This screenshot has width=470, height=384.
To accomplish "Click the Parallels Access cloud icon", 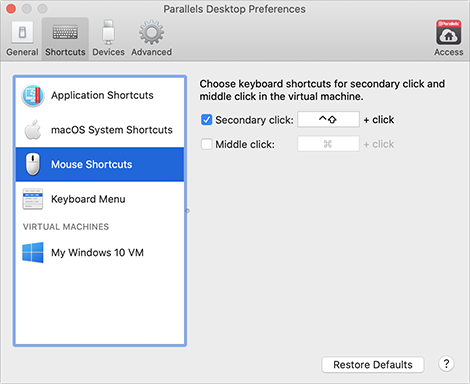I will tap(449, 32).
